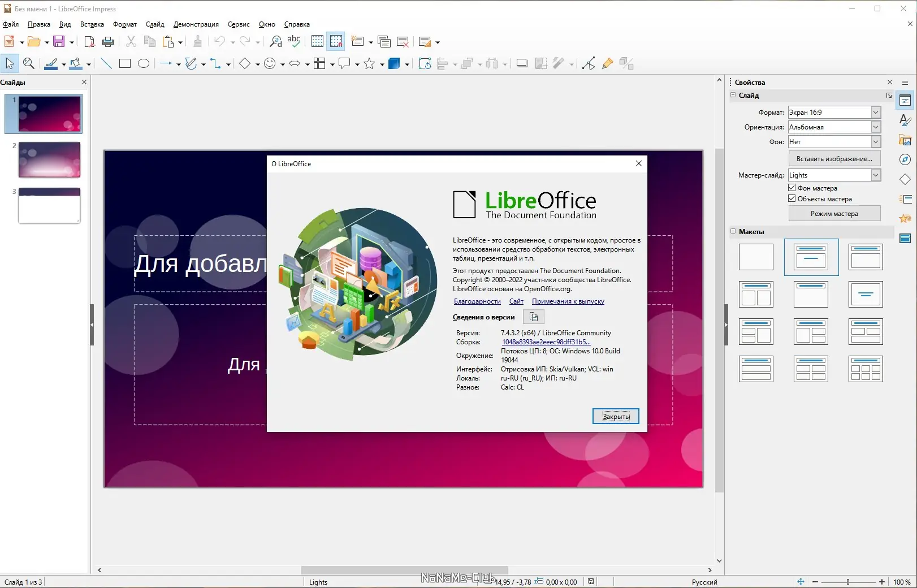Click the 'Режим мастера' button
Image resolution: width=917 pixels, height=588 pixels.
click(x=834, y=214)
